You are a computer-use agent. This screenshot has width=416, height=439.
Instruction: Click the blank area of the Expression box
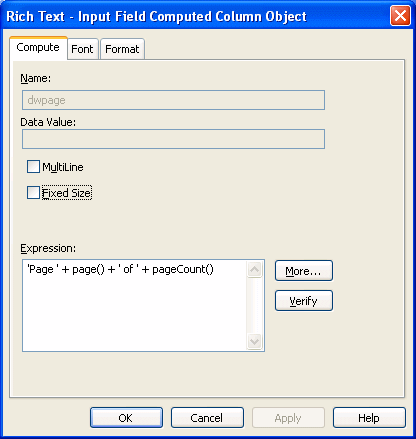click(135, 313)
